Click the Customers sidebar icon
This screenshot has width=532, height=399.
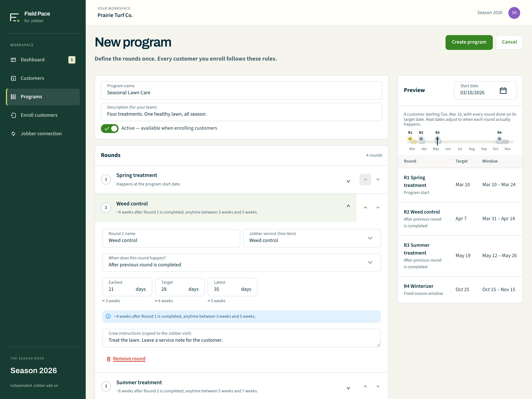point(13,78)
